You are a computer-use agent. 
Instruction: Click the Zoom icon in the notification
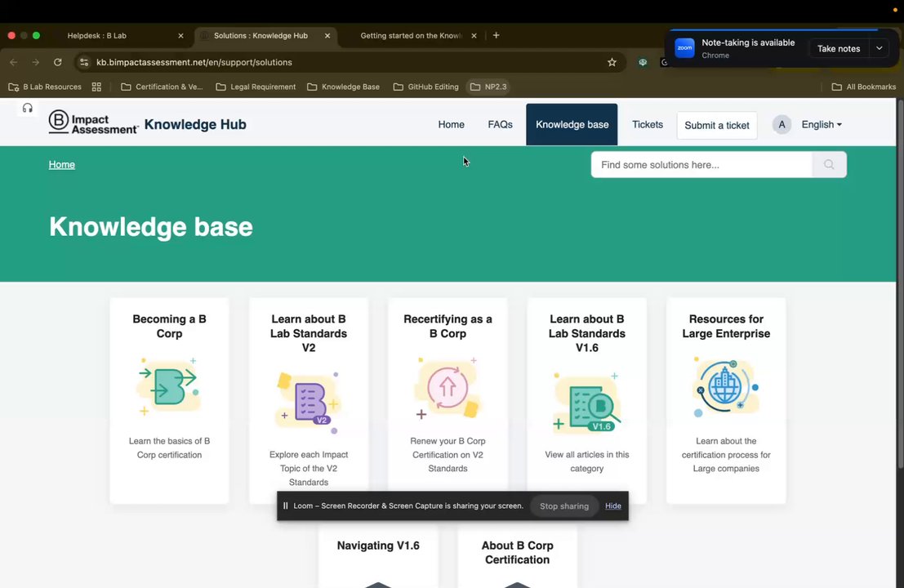tap(684, 48)
